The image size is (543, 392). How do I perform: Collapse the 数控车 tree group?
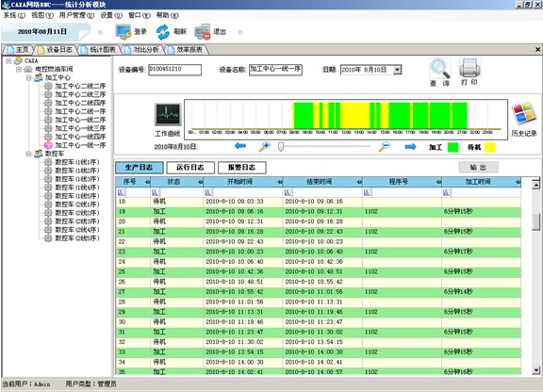(x=29, y=154)
